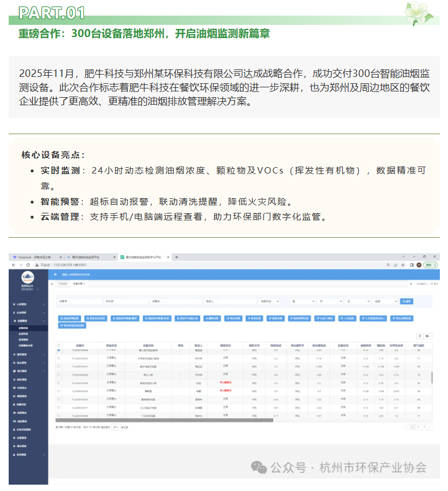
Task: Go to page 2 in pagination
Action: tap(418, 427)
